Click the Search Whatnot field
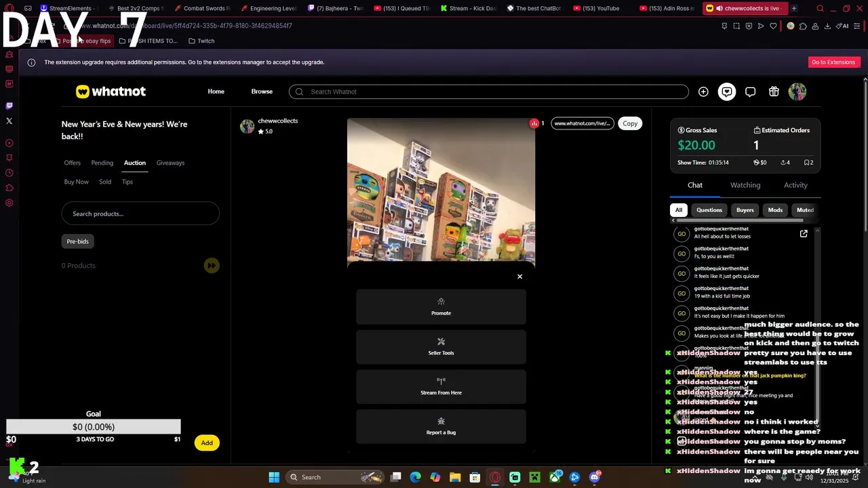The height and width of the screenshot is (488, 868). click(488, 91)
